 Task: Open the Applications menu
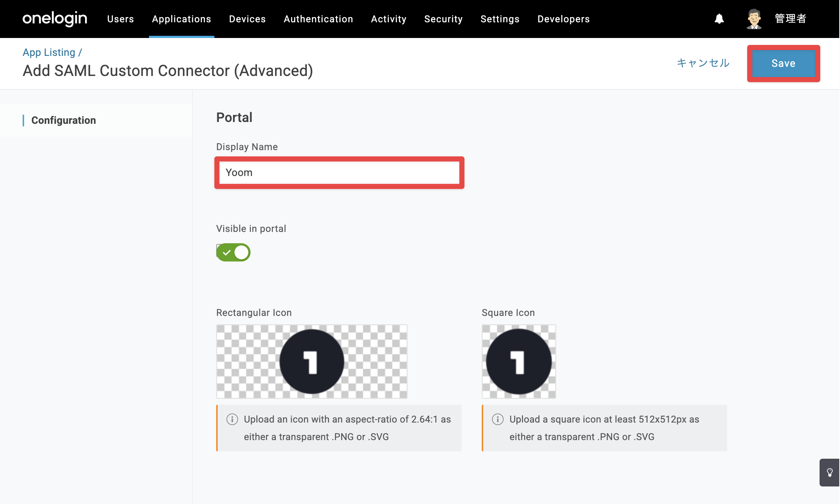pos(182,19)
